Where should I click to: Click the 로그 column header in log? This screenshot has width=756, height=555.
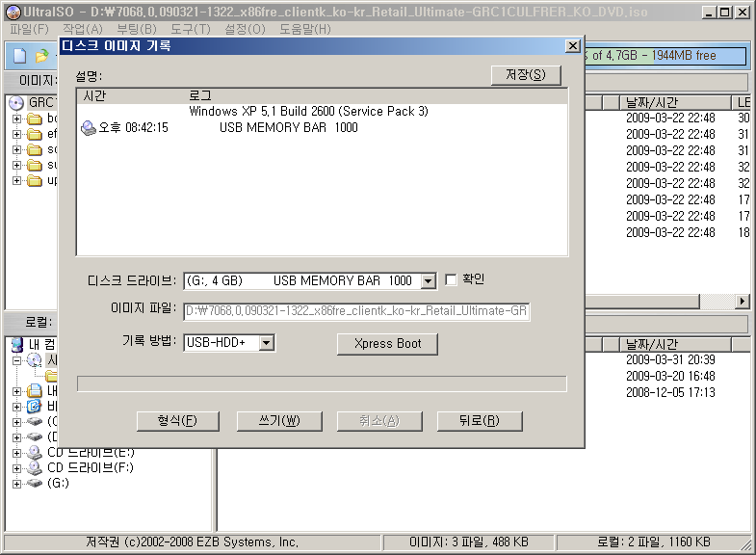click(377, 96)
